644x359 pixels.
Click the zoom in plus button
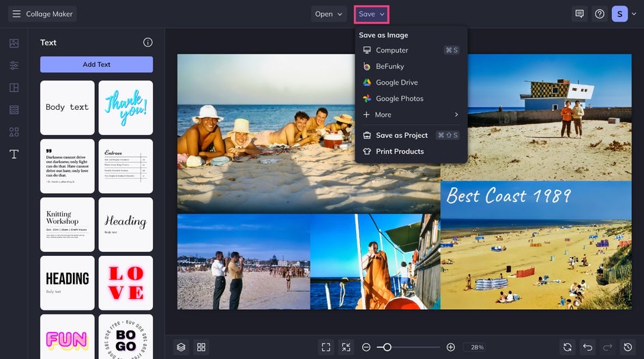(450, 347)
